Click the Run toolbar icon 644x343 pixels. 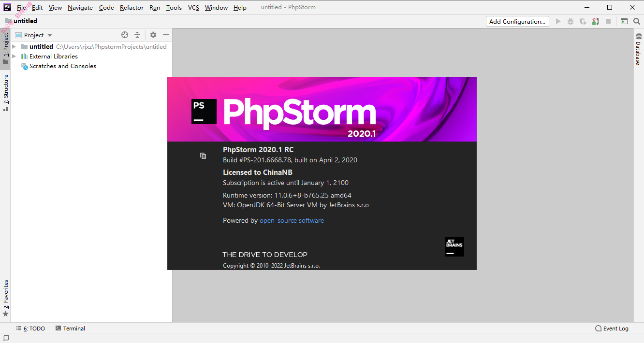pos(558,21)
